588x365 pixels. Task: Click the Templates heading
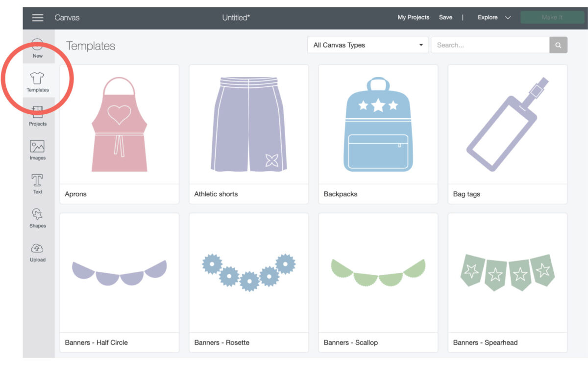[91, 46]
